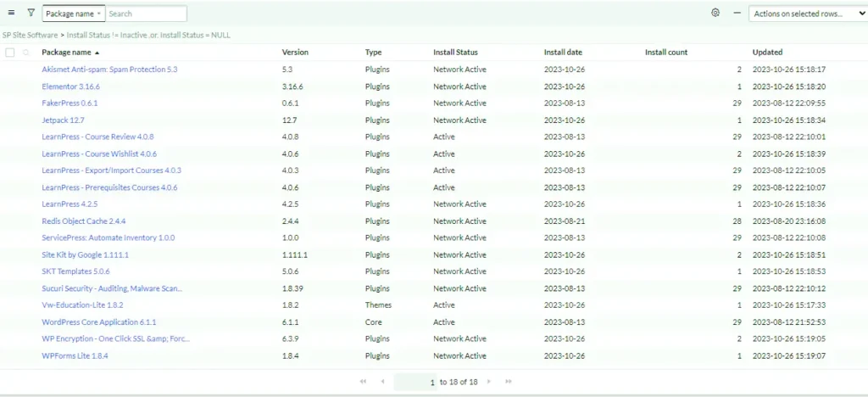Go to last page arrow

509,382
